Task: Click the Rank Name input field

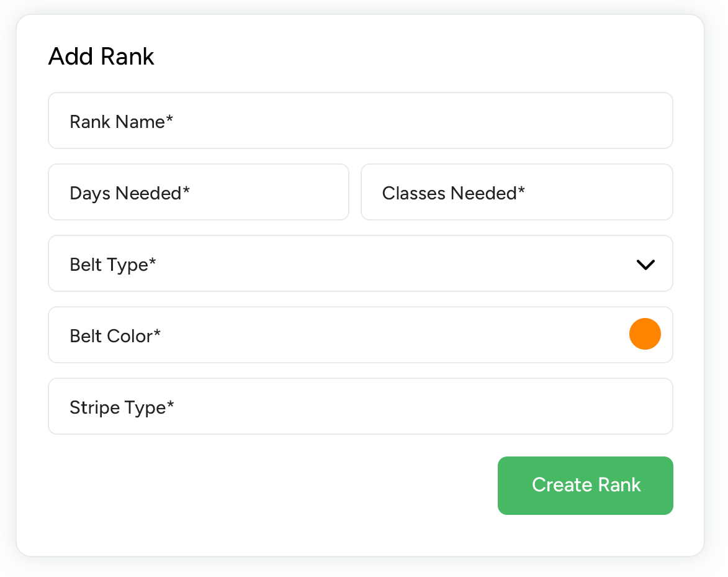Action: coord(360,121)
